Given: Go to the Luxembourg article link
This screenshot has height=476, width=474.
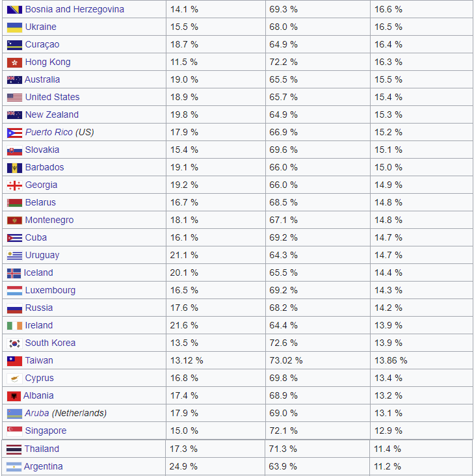Looking at the screenshot, I should tap(50, 291).
